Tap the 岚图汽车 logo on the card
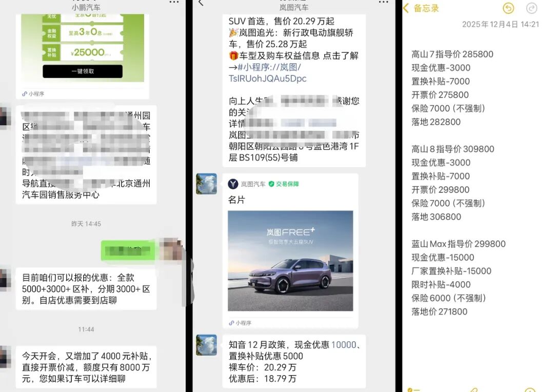Screen dimensions: 554x392 click(233, 184)
